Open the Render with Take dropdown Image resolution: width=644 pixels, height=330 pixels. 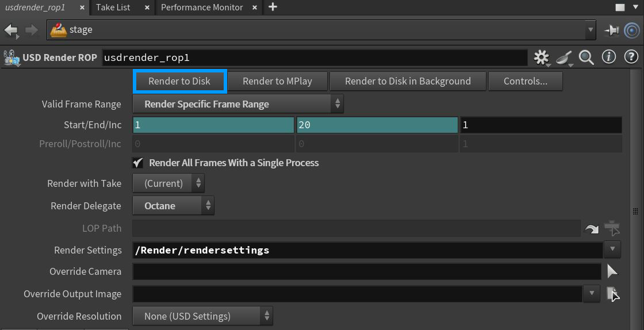tap(168, 183)
